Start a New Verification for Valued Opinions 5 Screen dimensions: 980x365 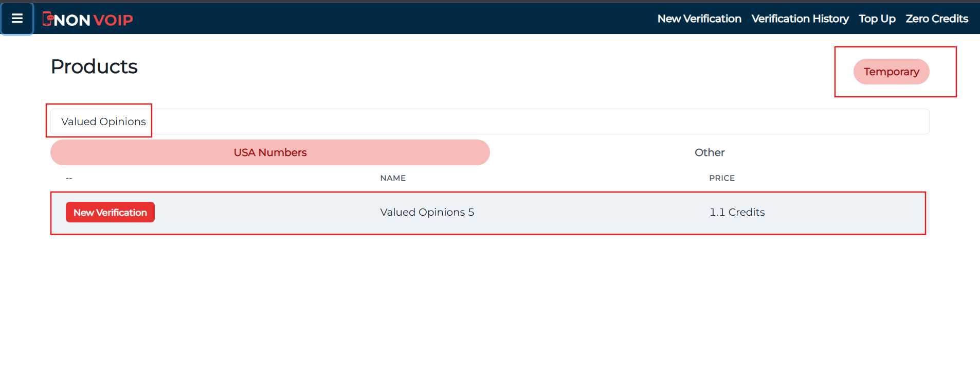coord(110,212)
